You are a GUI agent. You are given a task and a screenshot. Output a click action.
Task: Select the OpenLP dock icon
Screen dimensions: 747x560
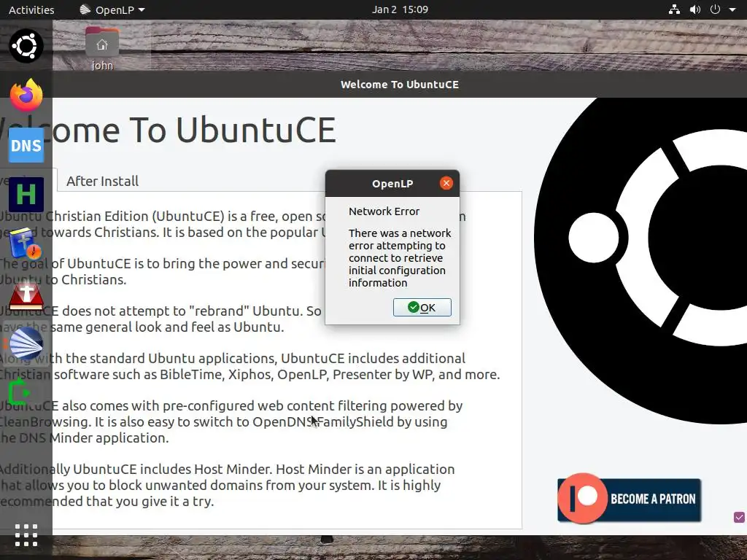[26, 343]
